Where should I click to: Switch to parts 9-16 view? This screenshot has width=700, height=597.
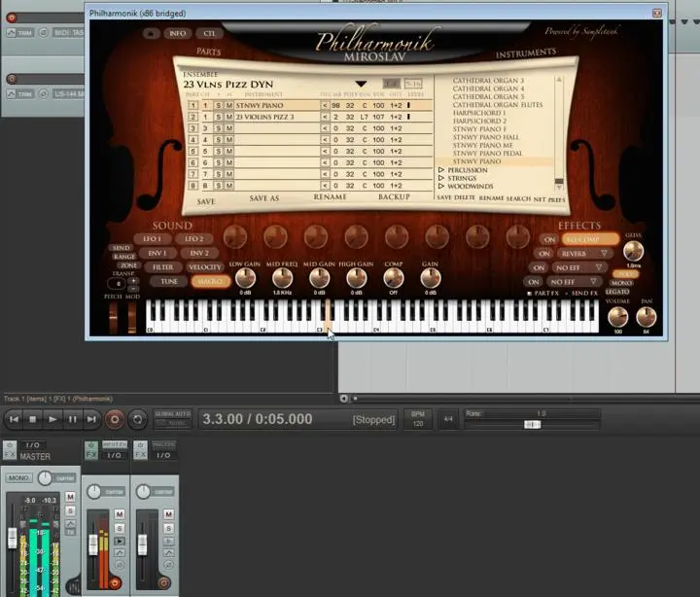coord(412,84)
